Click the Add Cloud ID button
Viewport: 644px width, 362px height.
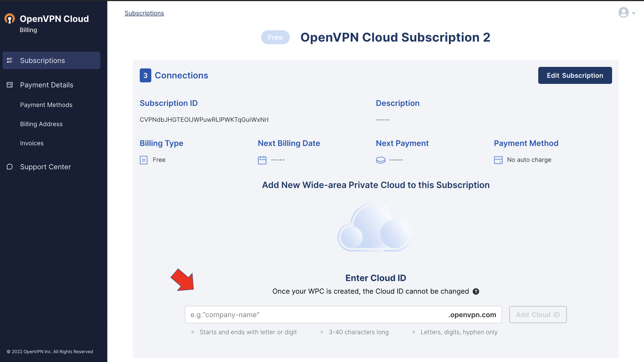[538, 314]
